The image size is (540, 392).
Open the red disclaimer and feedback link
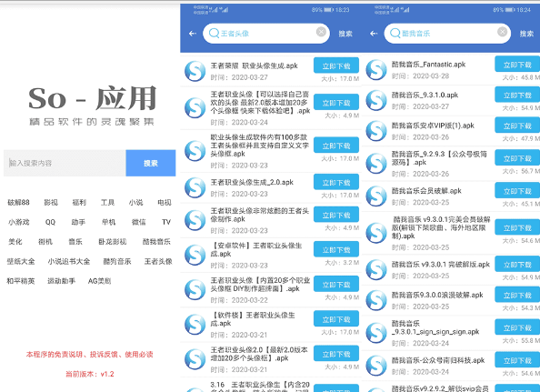89,354
